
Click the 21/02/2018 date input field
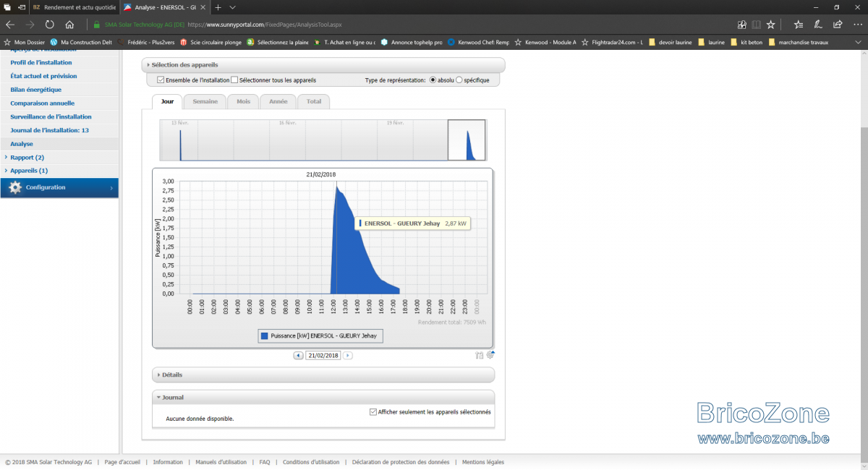323,356
